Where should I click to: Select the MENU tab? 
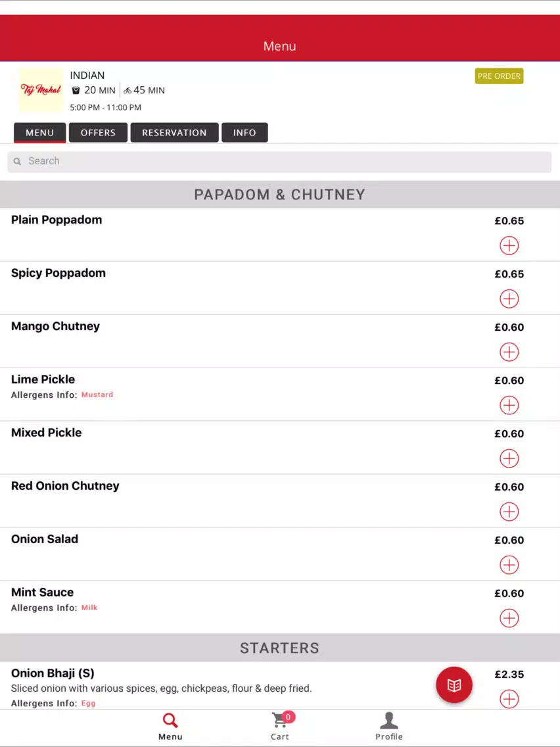39,132
